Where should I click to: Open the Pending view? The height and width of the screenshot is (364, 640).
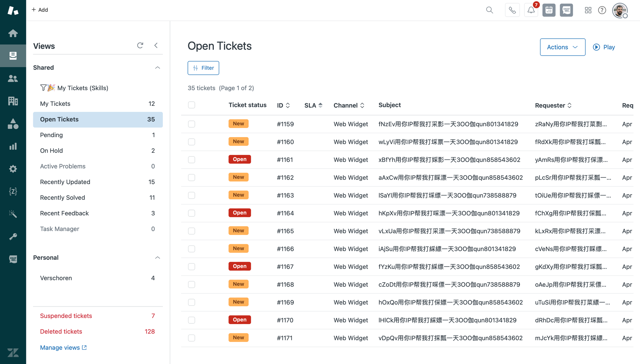pyautogui.click(x=51, y=135)
